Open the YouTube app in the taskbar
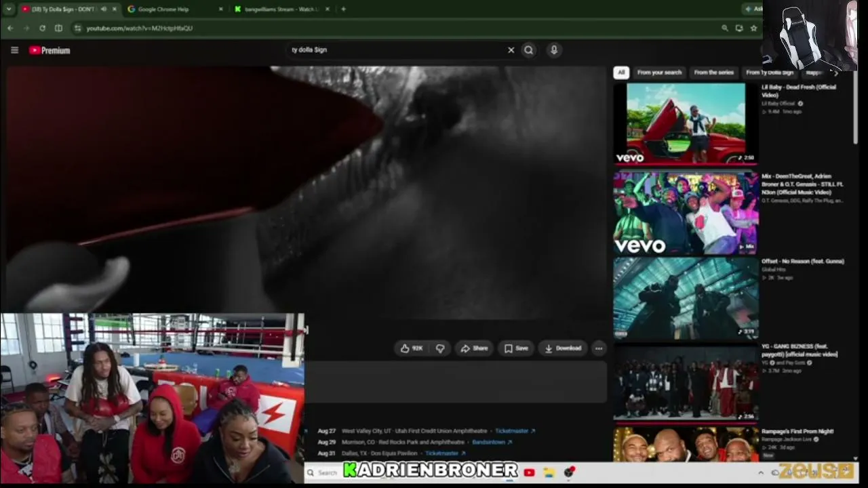Viewport: 868px width, 488px height. point(529,472)
